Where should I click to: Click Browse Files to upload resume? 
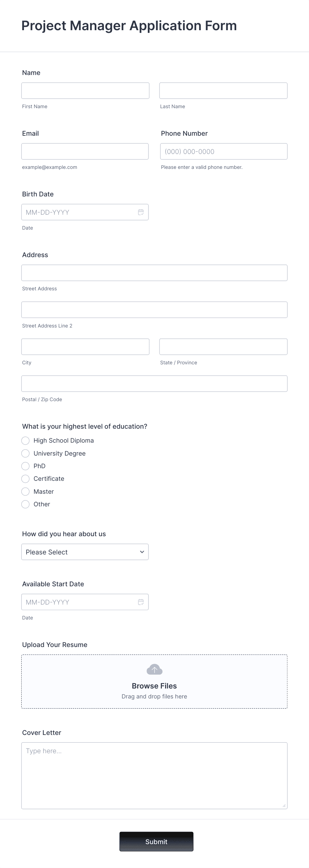coord(154,686)
